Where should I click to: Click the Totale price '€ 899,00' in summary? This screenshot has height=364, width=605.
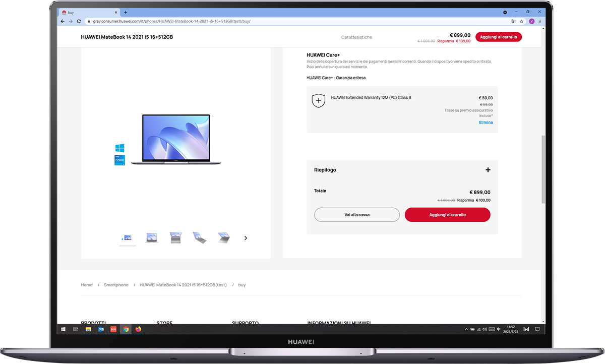[480, 192]
